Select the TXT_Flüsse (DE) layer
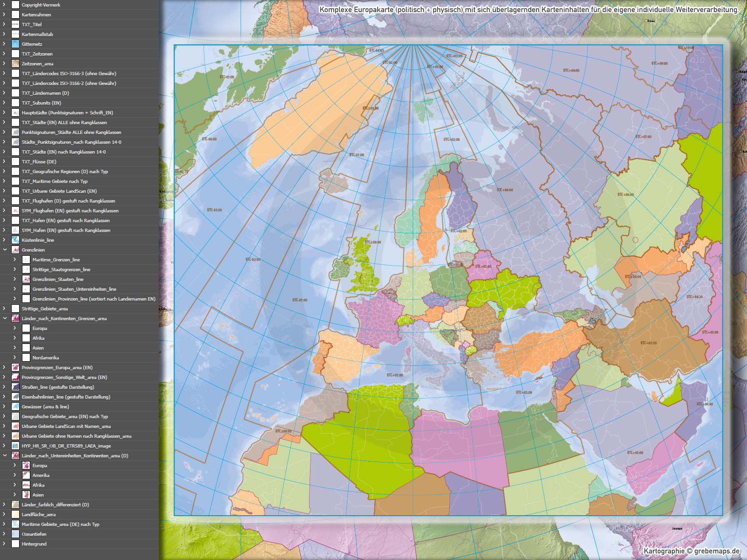 [39, 161]
